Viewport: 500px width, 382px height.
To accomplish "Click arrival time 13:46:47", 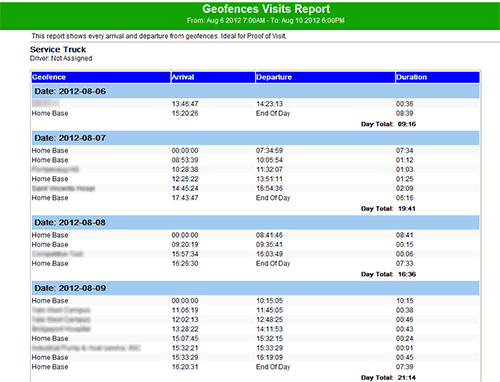I will point(185,104).
